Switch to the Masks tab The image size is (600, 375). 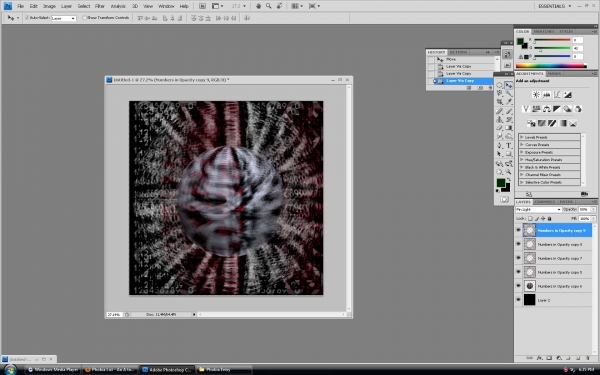(x=554, y=73)
